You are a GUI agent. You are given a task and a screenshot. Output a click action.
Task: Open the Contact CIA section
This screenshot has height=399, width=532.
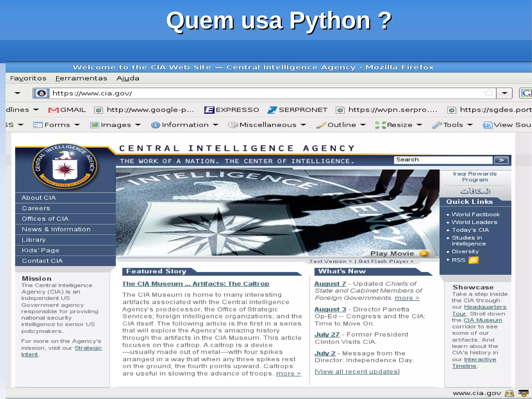pyautogui.click(x=65, y=261)
